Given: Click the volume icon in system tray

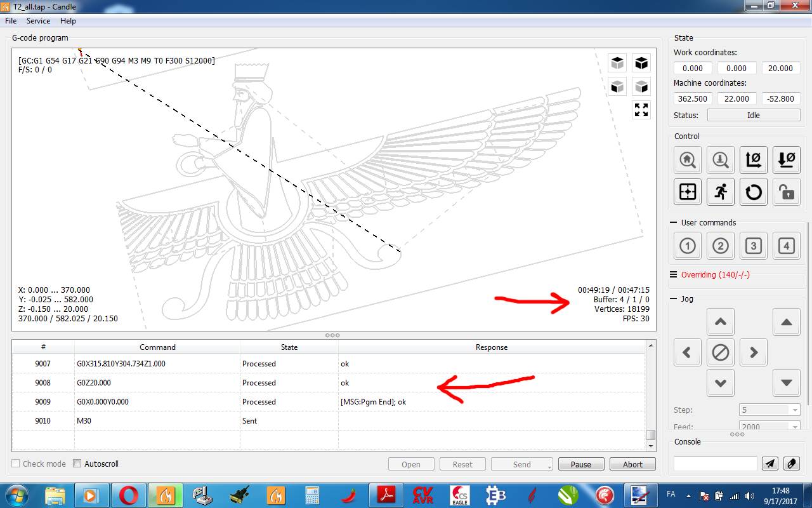Looking at the screenshot, I should click(x=749, y=495).
